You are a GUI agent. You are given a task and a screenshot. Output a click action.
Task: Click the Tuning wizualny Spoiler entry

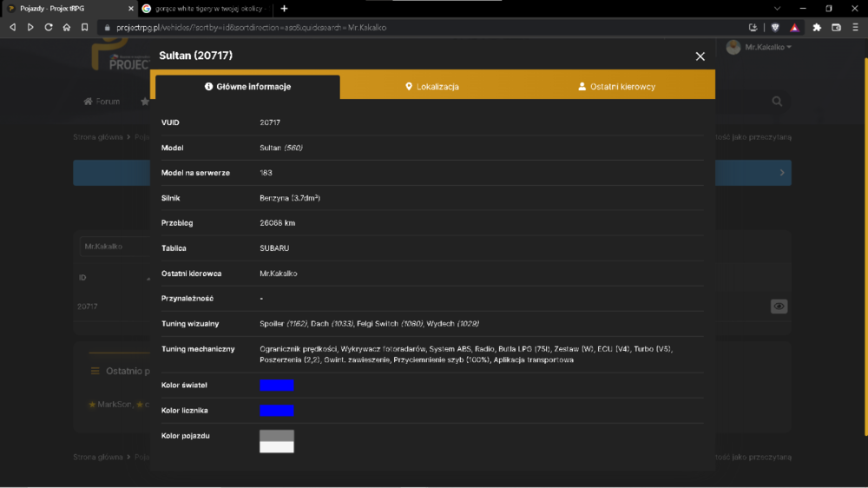click(x=283, y=324)
